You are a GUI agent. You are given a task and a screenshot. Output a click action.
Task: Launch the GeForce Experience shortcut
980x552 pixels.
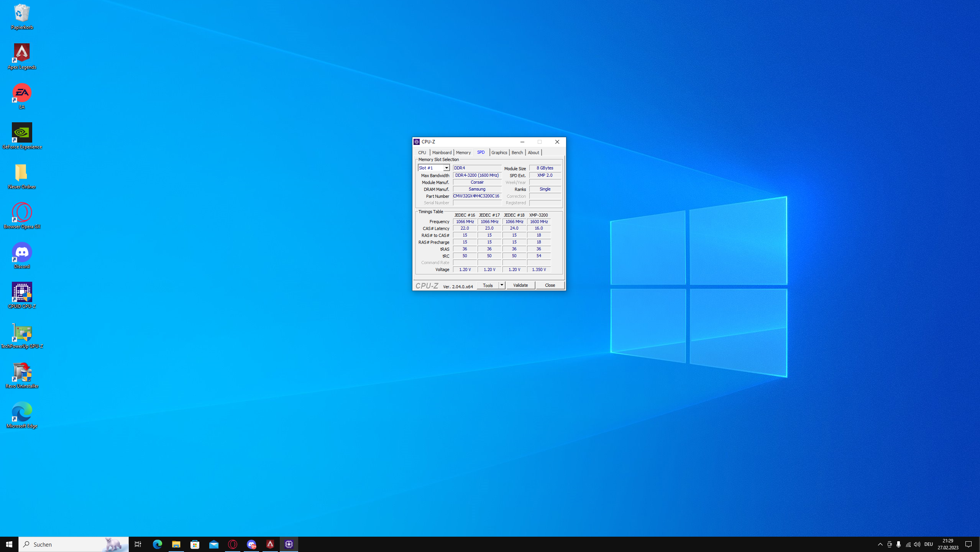(x=22, y=133)
